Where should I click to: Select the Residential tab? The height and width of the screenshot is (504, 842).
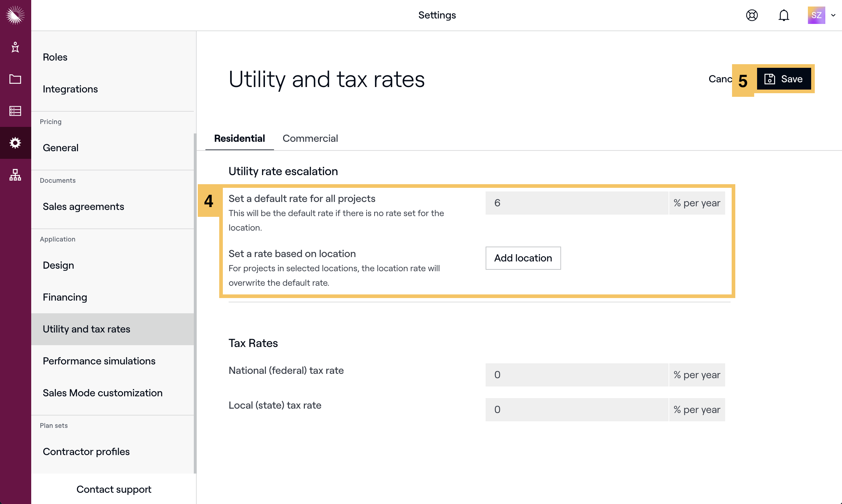(x=240, y=139)
